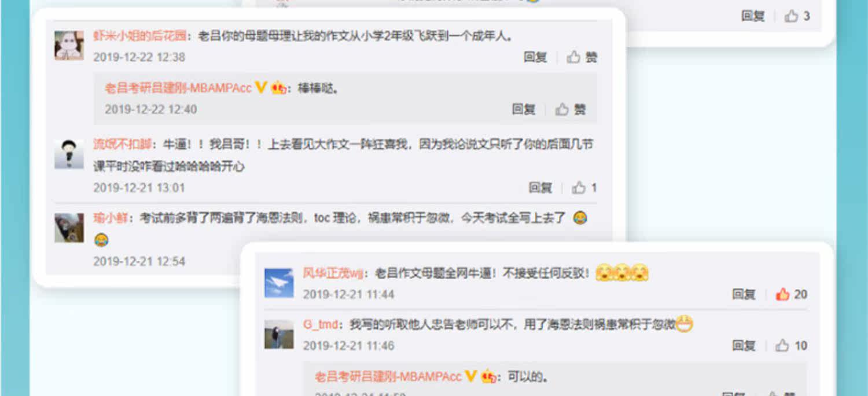
Task: Click 回复 on 风华正茂wjj's comment
Action: 744,294
